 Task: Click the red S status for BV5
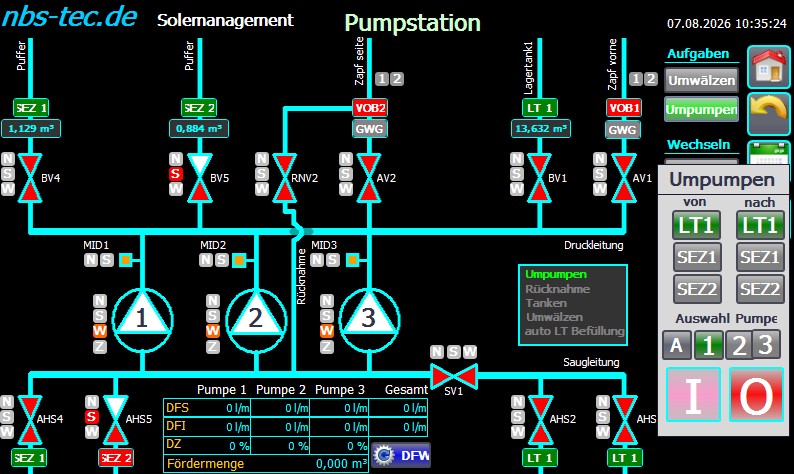176,174
